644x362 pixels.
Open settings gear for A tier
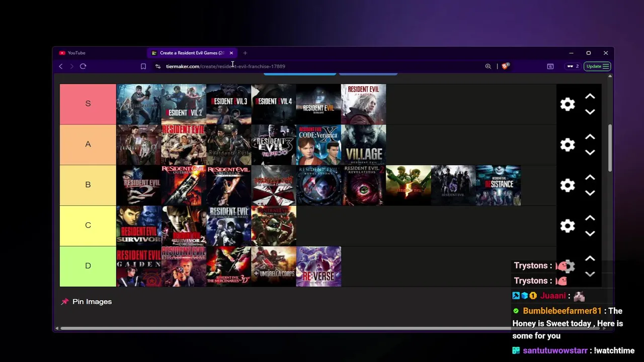point(568,145)
